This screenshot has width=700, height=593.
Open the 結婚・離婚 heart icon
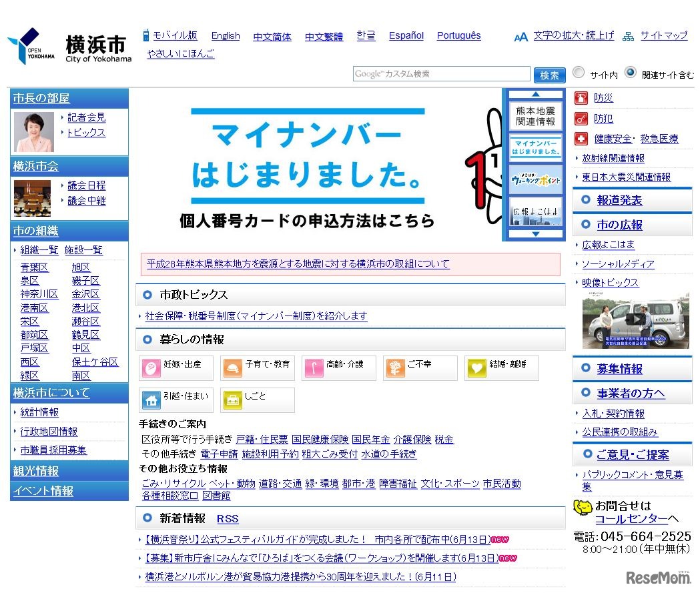(476, 368)
